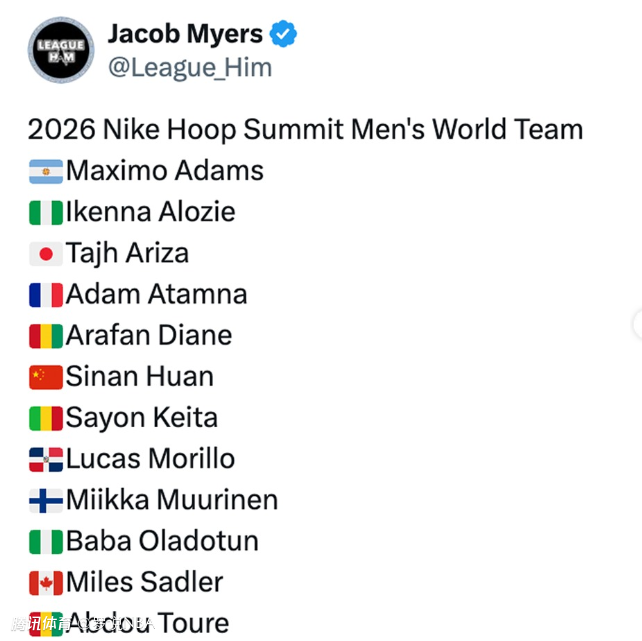The width and height of the screenshot is (642, 641).
Task: Click the name Sinan Huan
Action: [x=140, y=376]
